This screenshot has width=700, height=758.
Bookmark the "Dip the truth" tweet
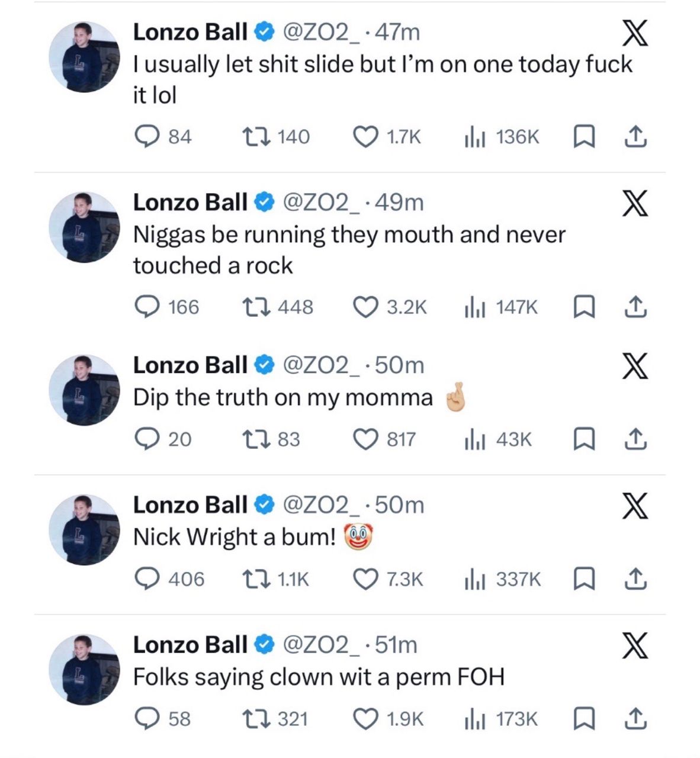tap(584, 439)
